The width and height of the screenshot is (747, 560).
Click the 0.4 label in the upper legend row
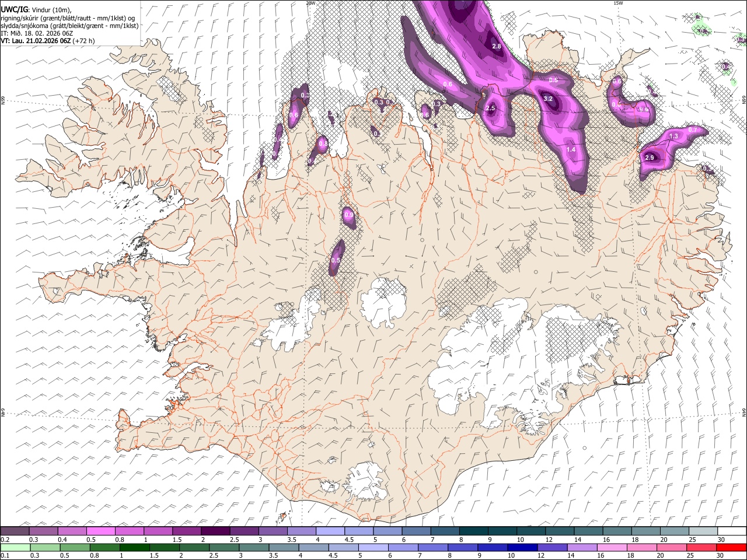click(62, 540)
